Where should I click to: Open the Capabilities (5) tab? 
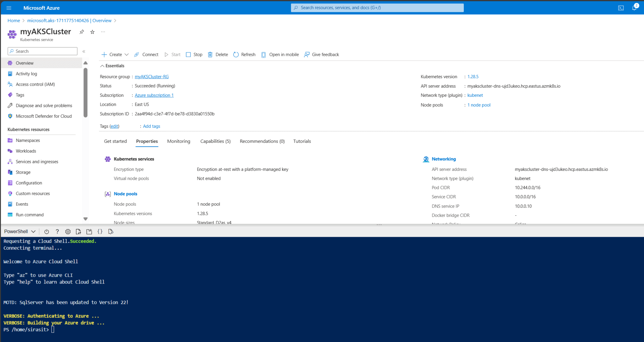pyautogui.click(x=215, y=141)
